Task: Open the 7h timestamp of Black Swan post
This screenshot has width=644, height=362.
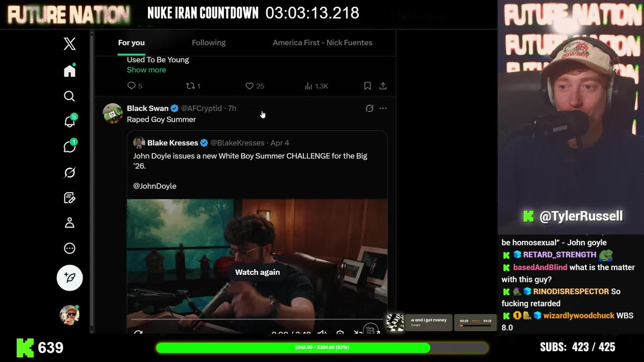Action: click(x=232, y=108)
